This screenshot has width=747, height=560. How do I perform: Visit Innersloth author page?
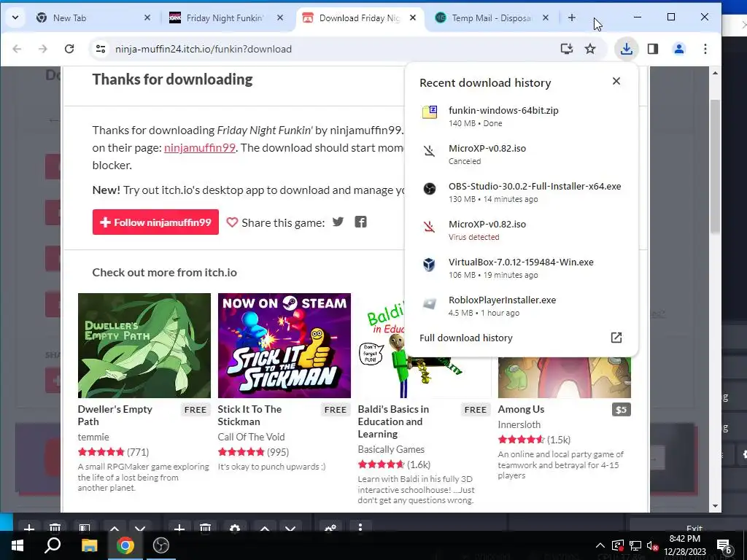point(519,424)
